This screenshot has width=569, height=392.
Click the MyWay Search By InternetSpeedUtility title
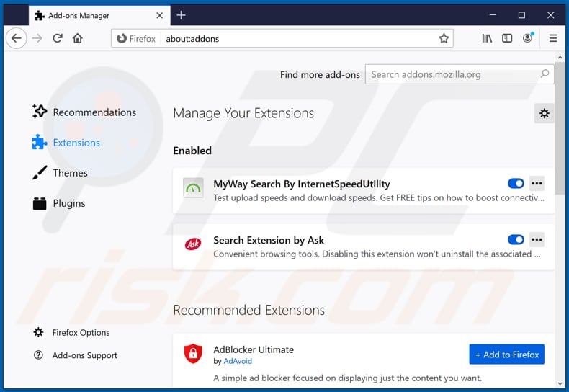point(302,184)
